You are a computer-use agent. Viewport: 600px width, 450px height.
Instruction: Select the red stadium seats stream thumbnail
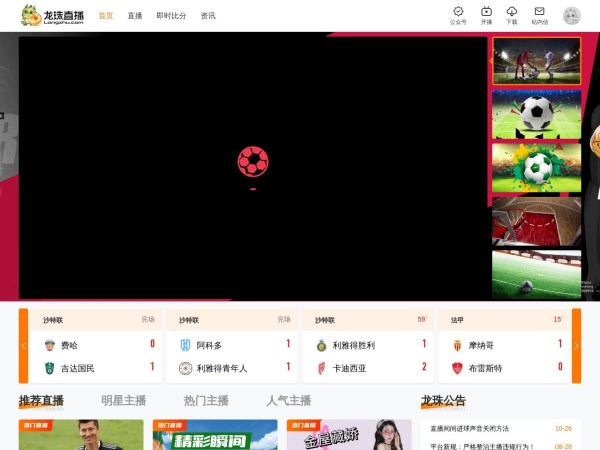tap(536, 220)
